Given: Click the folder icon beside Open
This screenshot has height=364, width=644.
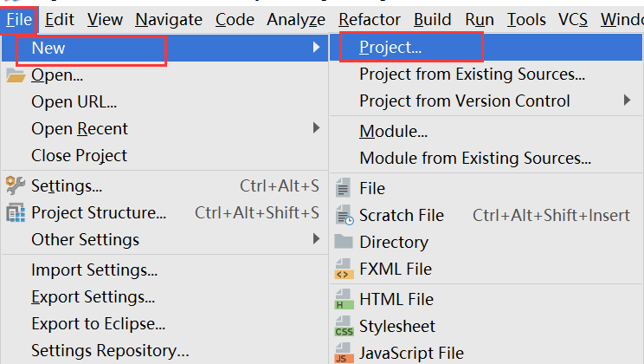Looking at the screenshot, I should 16,75.
